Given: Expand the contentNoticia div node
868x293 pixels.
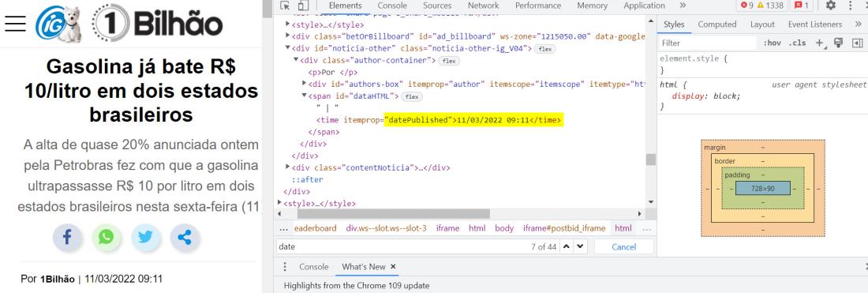Looking at the screenshot, I should pos(287,167).
